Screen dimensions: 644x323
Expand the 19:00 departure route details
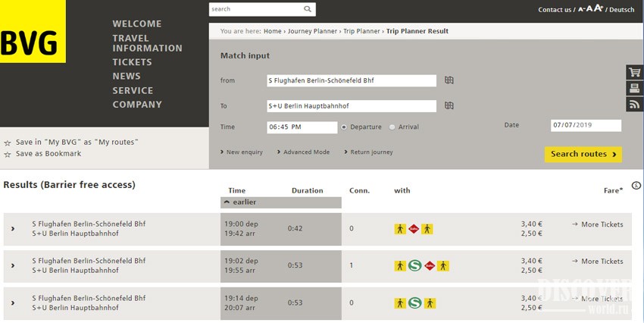pyautogui.click(x=13, y=229)
